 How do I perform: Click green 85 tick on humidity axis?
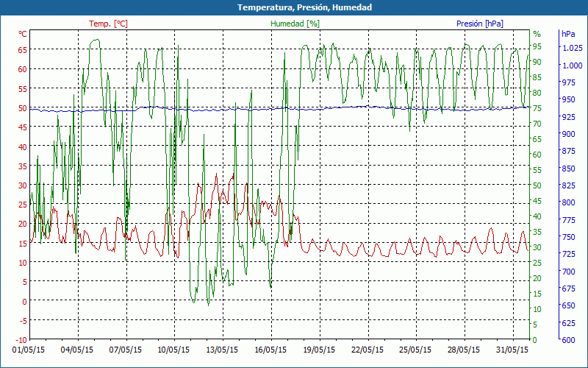click(537, 77)
